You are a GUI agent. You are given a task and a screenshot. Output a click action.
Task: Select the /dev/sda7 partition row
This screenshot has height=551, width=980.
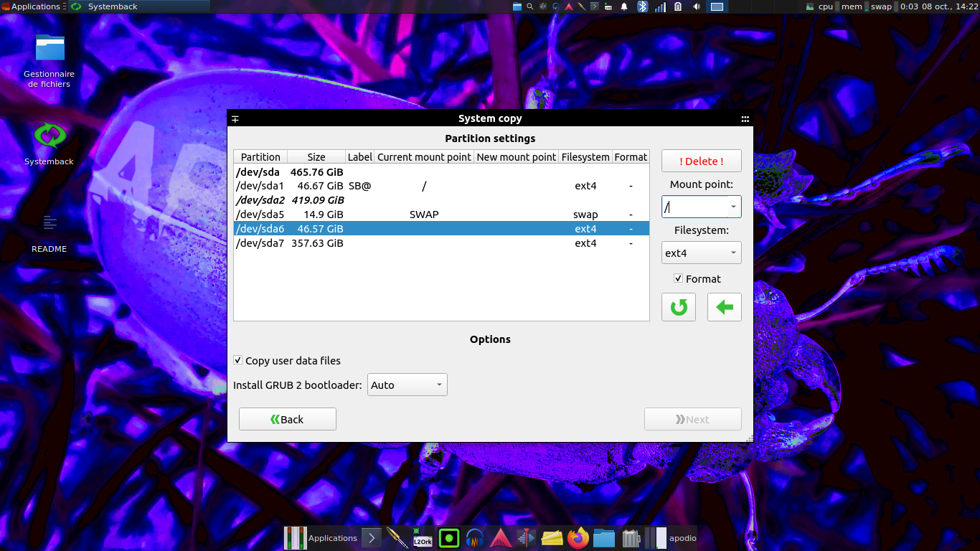441,243
